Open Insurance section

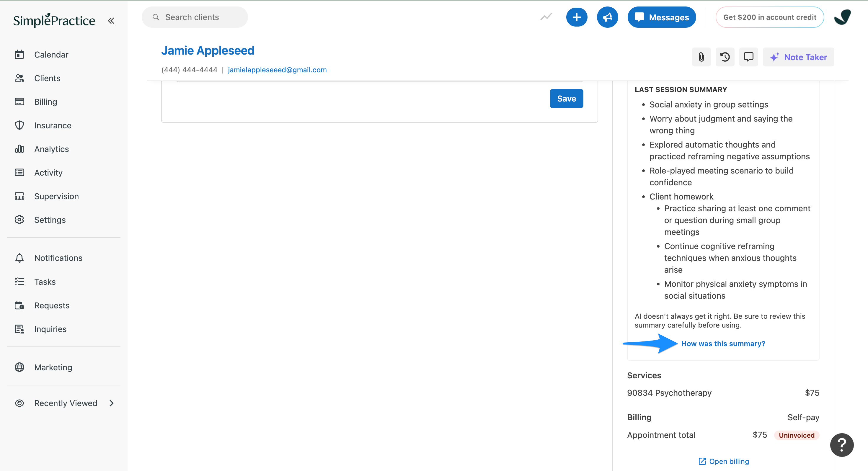pos(53,125)
